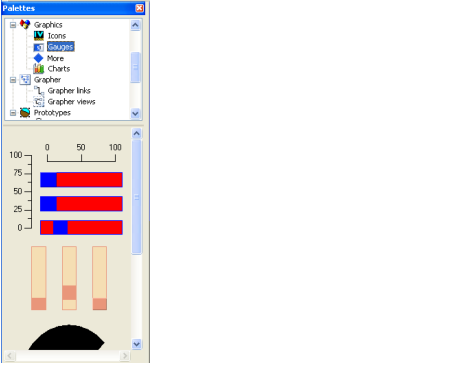Click the Graphics palette icon

pos(25,24)
